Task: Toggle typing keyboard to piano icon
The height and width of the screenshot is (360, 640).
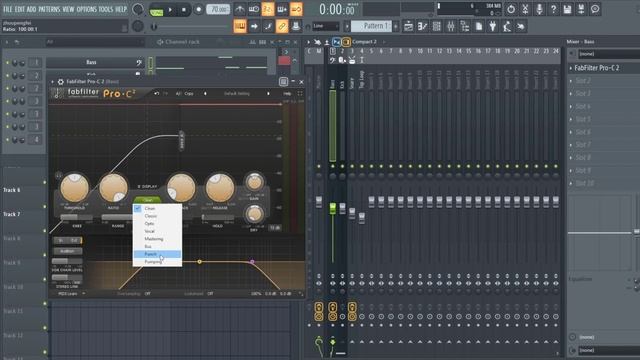Action: point(240,27)
